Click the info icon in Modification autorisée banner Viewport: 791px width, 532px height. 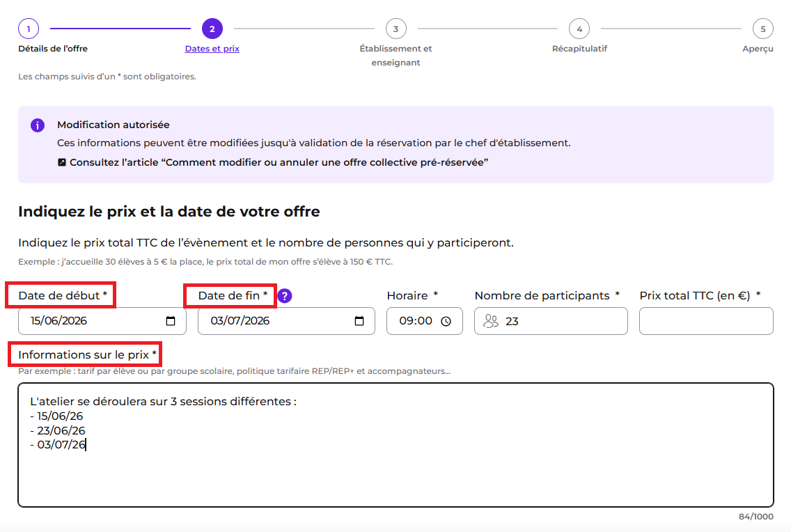(38, 125)
